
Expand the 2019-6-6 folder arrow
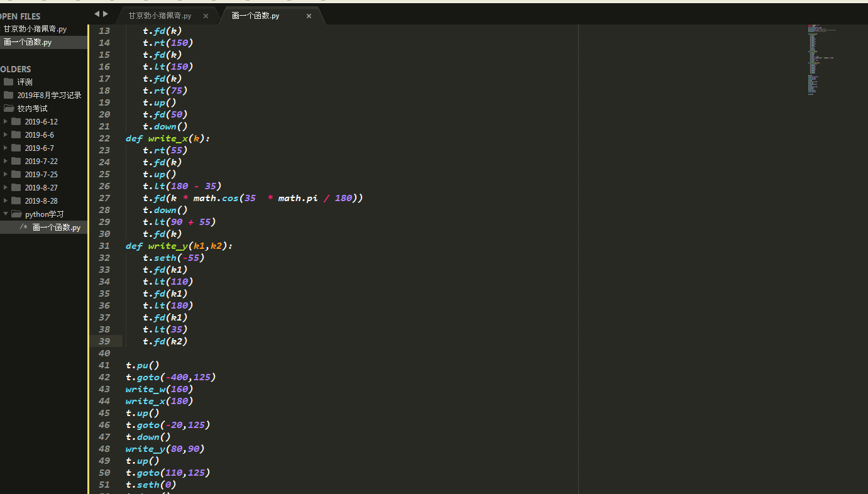(6, 134)
